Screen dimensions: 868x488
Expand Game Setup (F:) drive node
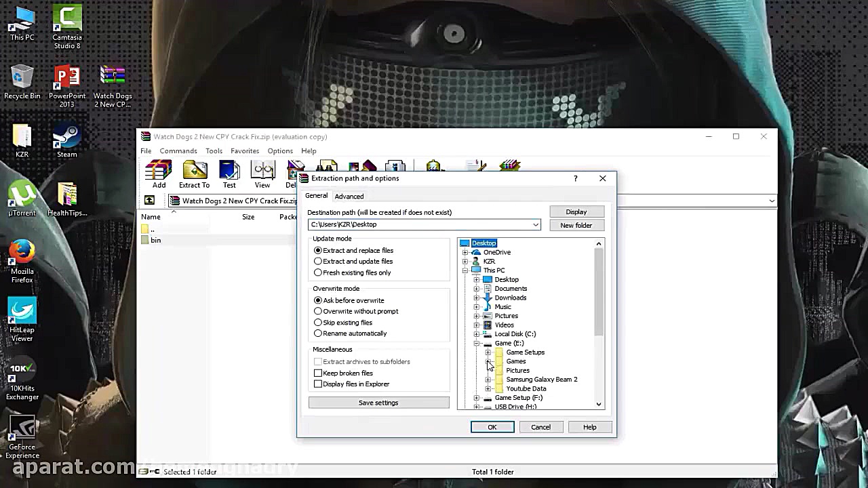(x=477, y=398)
